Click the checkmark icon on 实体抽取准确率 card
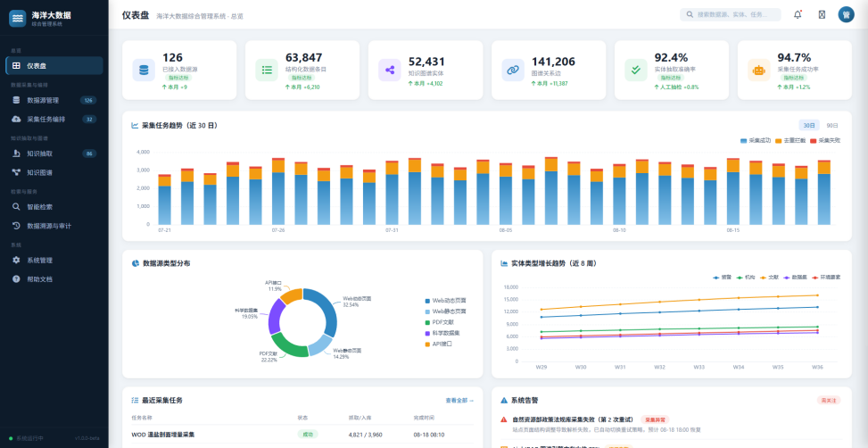 636,70
